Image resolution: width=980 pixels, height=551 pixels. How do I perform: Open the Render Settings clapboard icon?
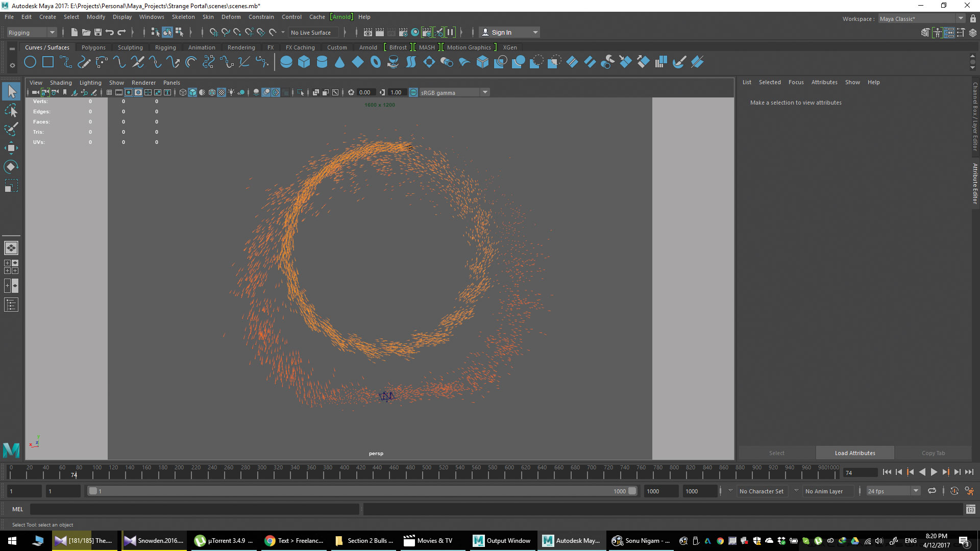point(403,33)
